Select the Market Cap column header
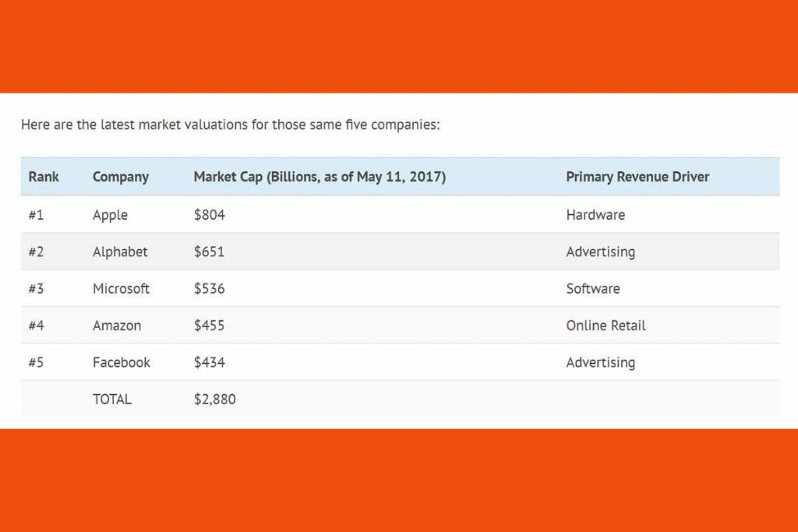 point(320,177)
